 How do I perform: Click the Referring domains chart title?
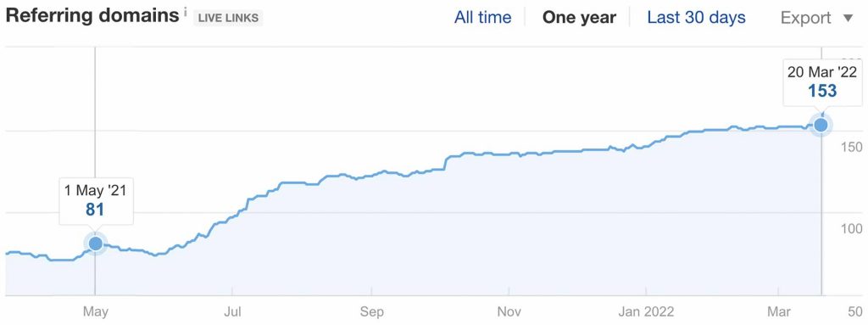[x=92, y=15]
